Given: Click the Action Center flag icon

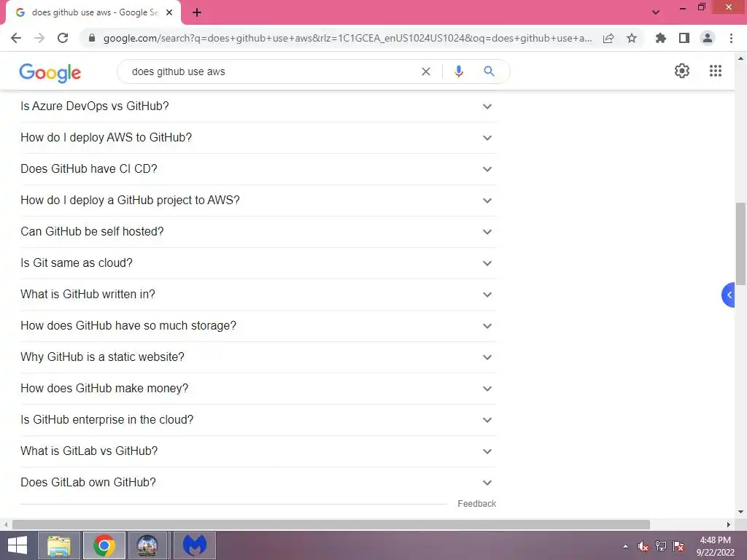Looking at the screenshot, I should (678, 546).
